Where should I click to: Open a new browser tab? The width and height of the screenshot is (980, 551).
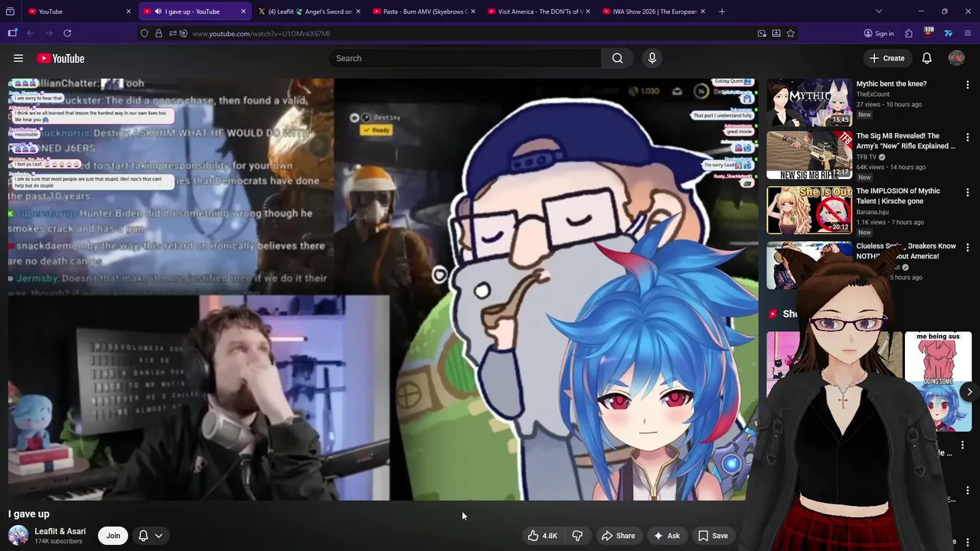point(722,11)
